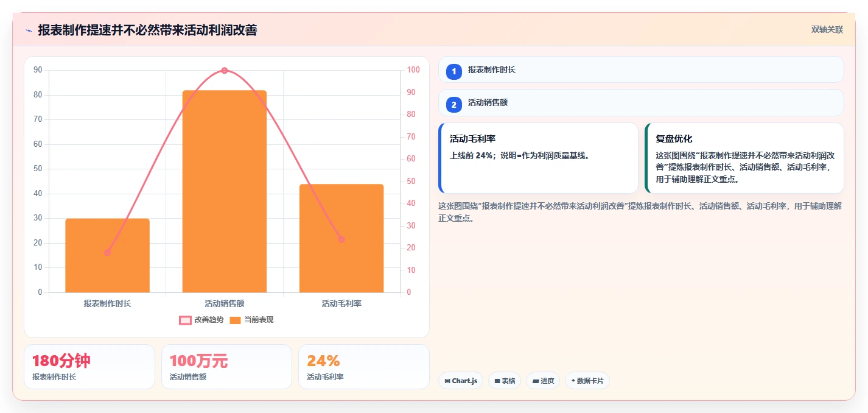Open list item 活动销售额

click(x=641, y=102)
